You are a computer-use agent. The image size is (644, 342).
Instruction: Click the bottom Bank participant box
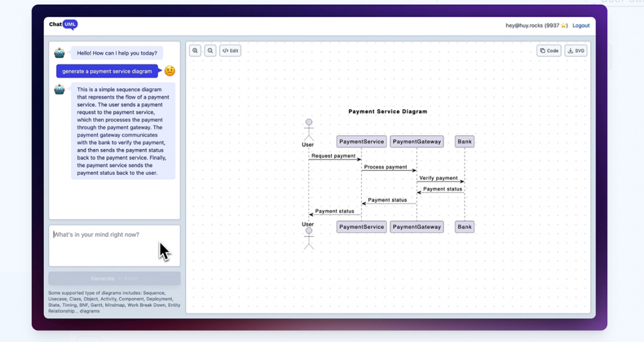pyautogui.click(x=465, y=226)
